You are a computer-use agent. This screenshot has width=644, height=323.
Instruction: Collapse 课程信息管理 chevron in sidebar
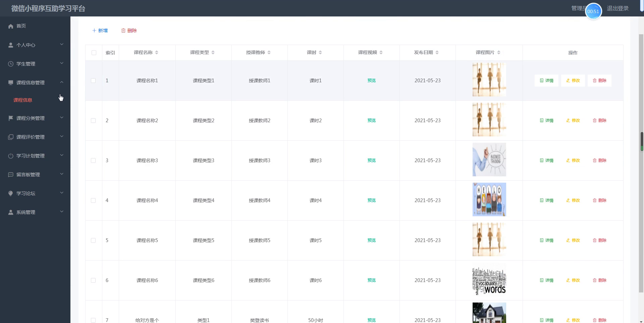point(62,82)
